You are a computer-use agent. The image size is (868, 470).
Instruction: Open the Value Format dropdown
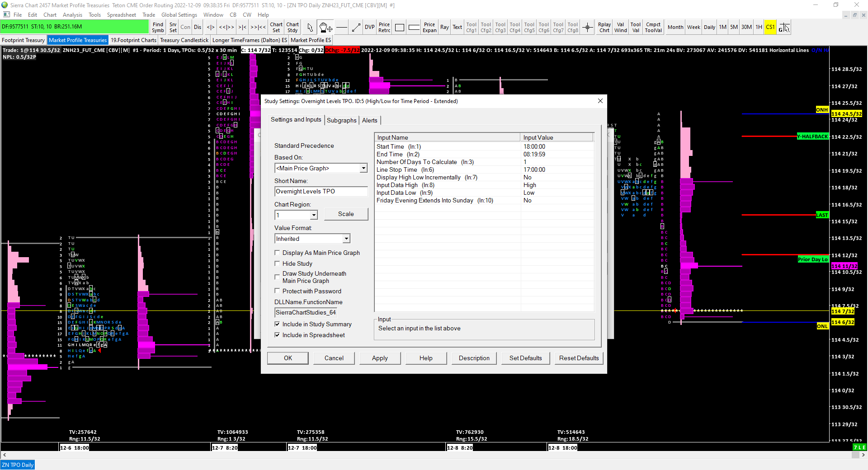[x=346, y=239]
